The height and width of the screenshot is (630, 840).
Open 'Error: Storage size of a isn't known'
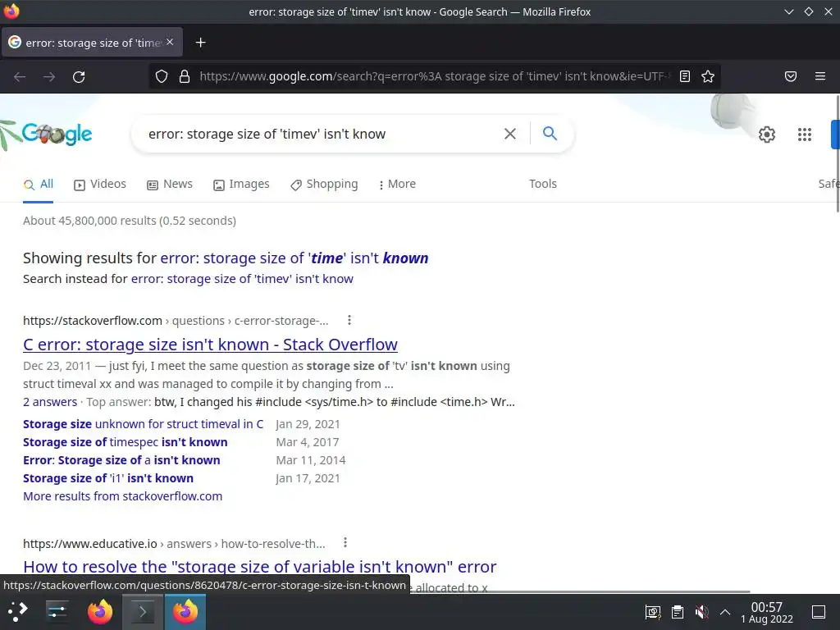coord(121,460)
